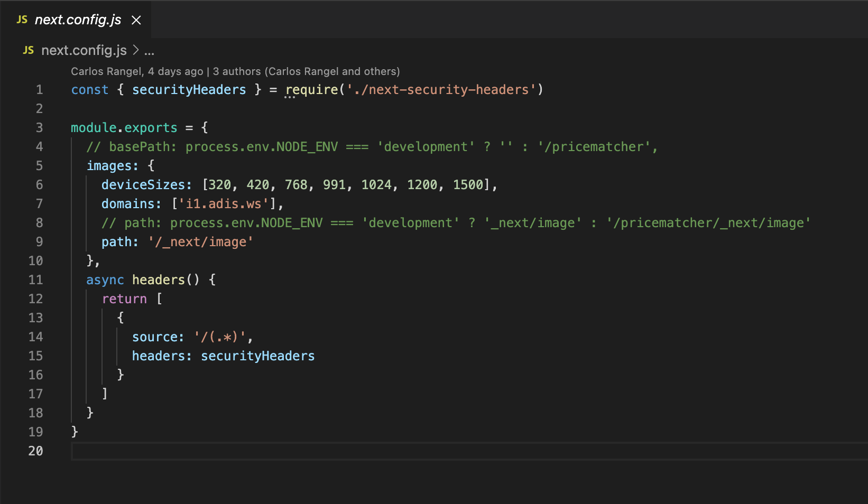This screenshot has width=868, height=504.
Task: Click the JS icon in the breadcrumb bar
Action: [x=29, y=50]
